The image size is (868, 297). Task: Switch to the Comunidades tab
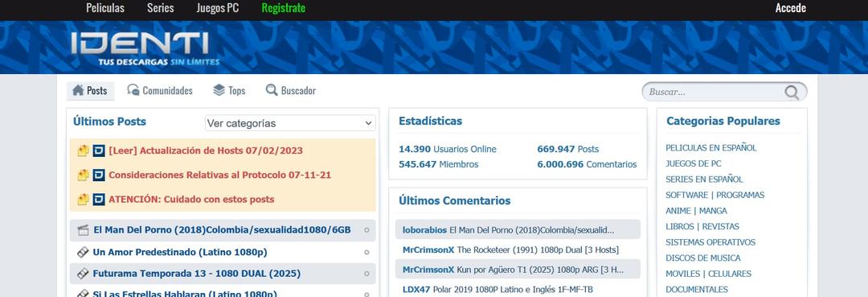160,90
